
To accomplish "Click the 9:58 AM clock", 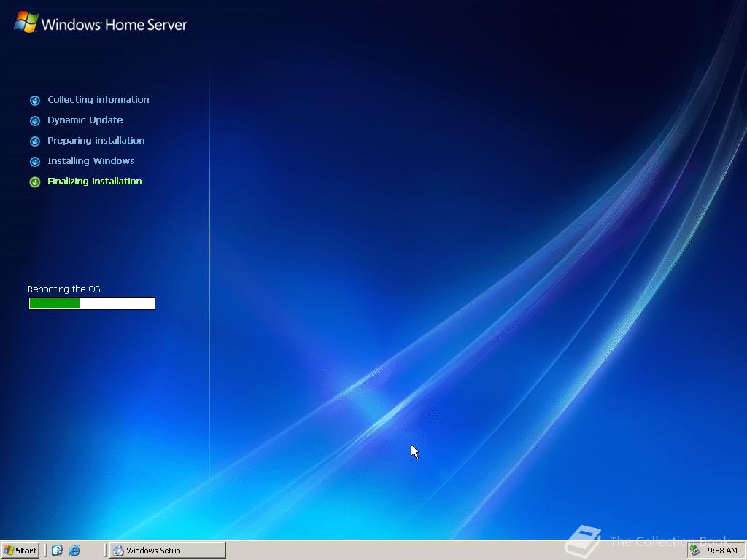I will tap(722, 551).
